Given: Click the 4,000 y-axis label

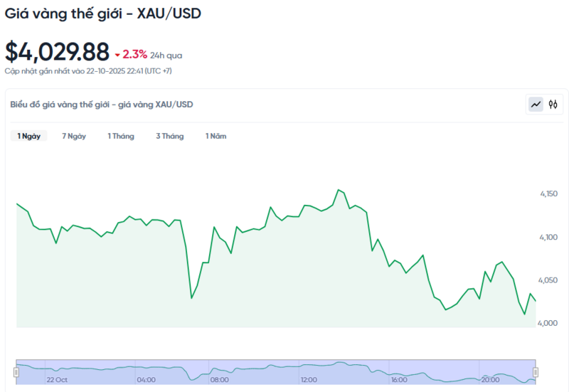Looking at the screenshot, I should (x=549, y=323).
